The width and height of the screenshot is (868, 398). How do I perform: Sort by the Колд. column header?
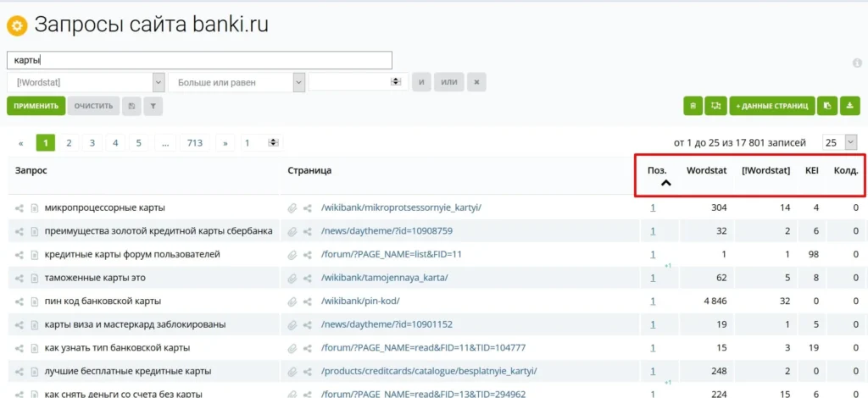pyautogui.click(x=846, y=171)
